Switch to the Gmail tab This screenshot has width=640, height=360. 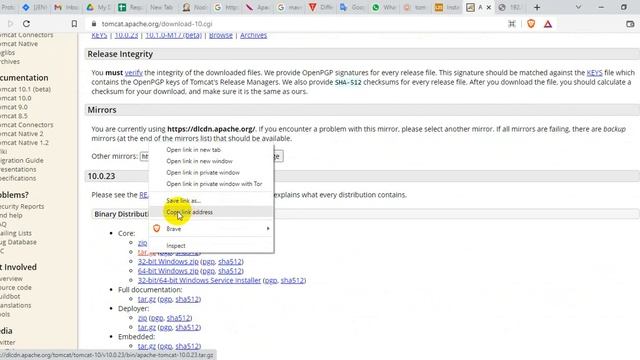click(67, 7)
